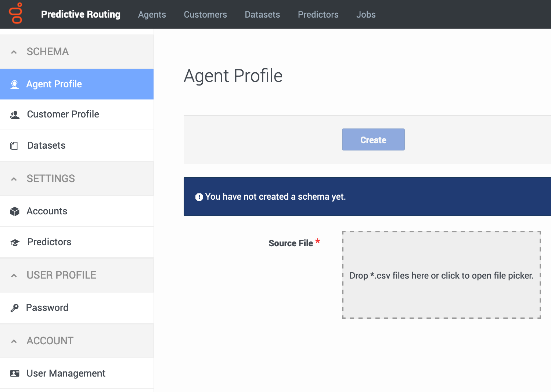Open the Customers top menu
The width and height of the screenshot is (551, 392).
pyautogui.click(x=205, y=14)
